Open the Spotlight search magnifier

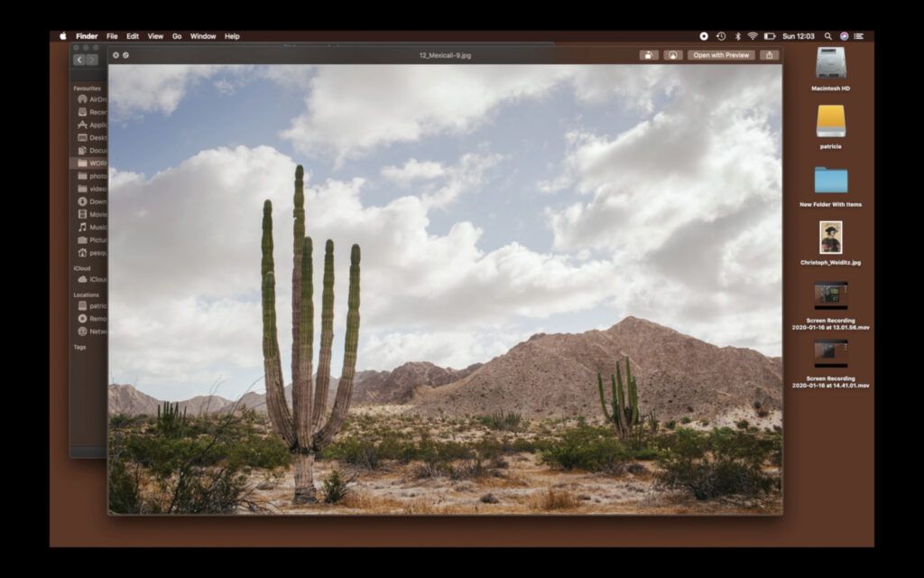click(828, 36)
